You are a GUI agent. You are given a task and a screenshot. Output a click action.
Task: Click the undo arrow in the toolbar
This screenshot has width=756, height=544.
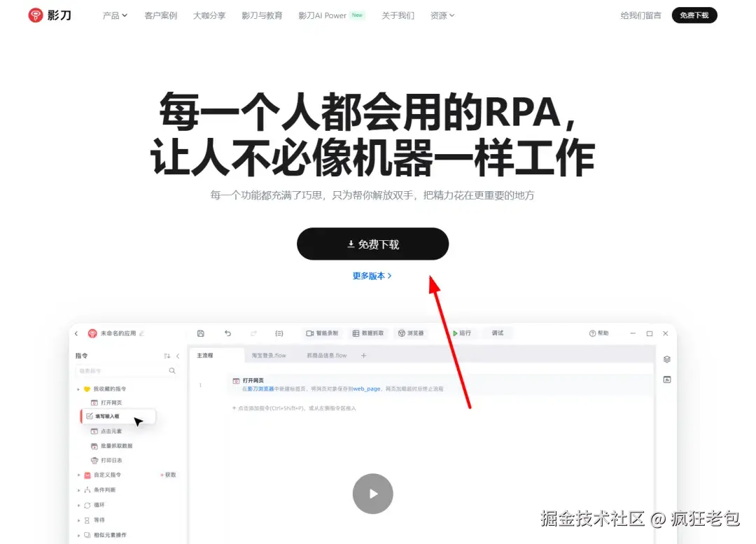tap(227, 333)
